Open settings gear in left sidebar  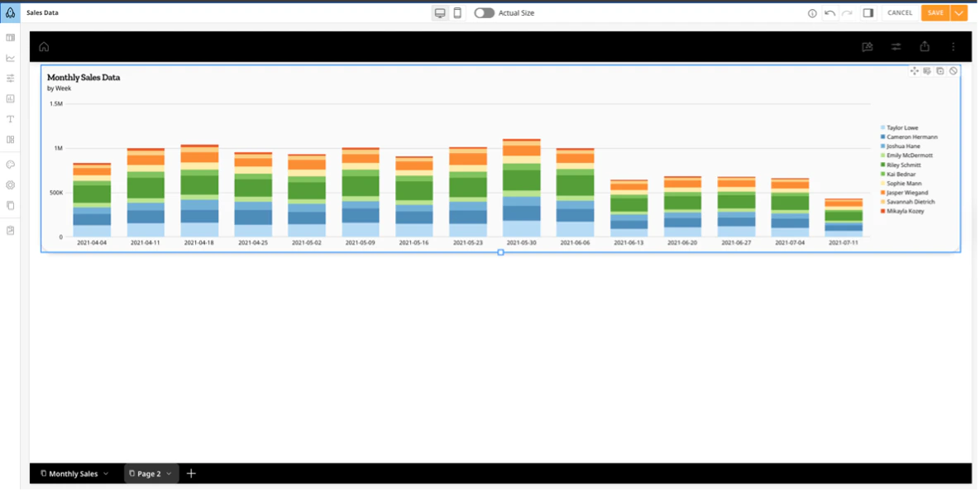10,185
